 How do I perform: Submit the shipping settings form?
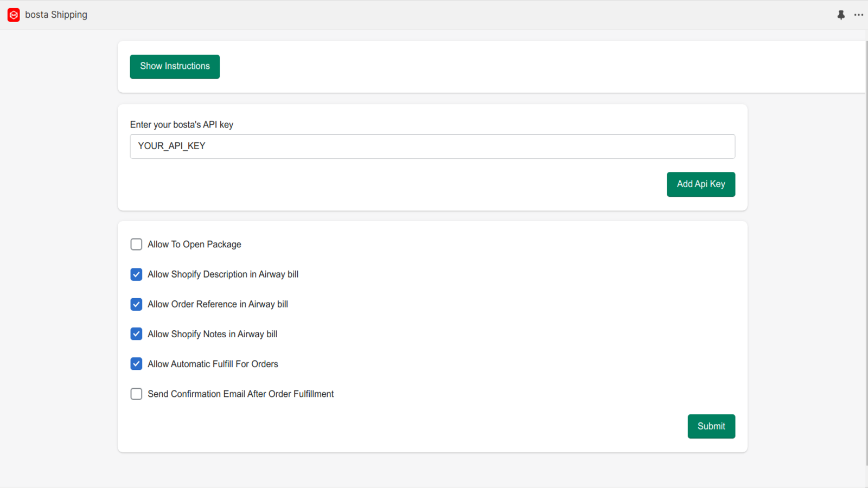pyautogui.click(x=711, y=426)
